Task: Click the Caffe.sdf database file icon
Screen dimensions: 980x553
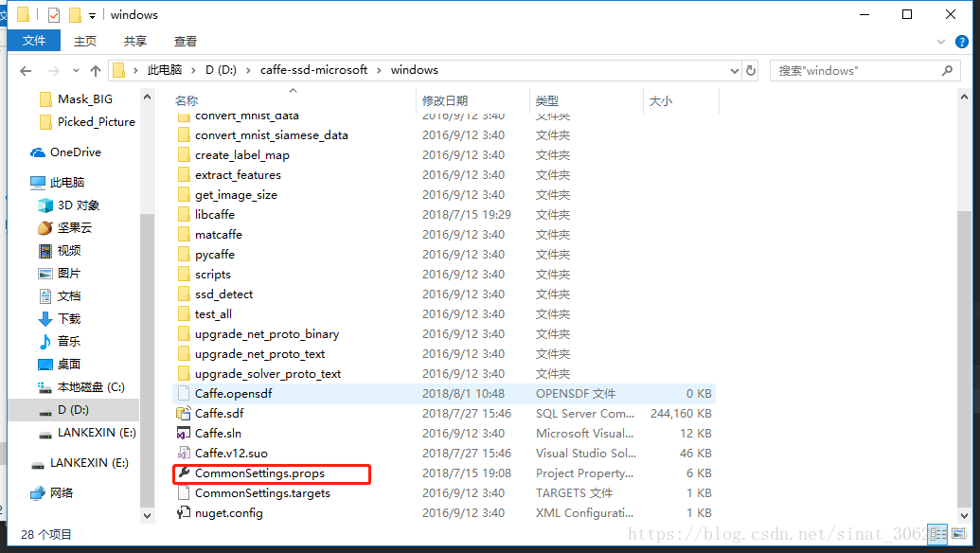Action: coord(184,413)
